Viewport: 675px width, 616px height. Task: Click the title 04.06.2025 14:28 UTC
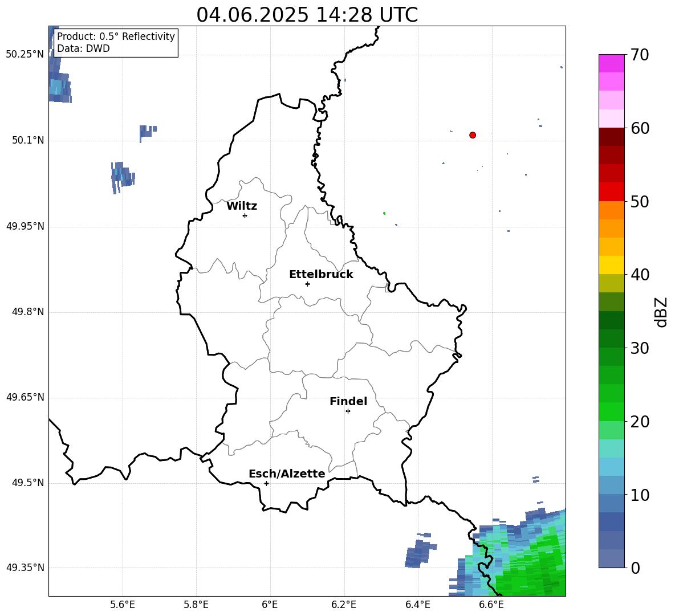point(307,15)
